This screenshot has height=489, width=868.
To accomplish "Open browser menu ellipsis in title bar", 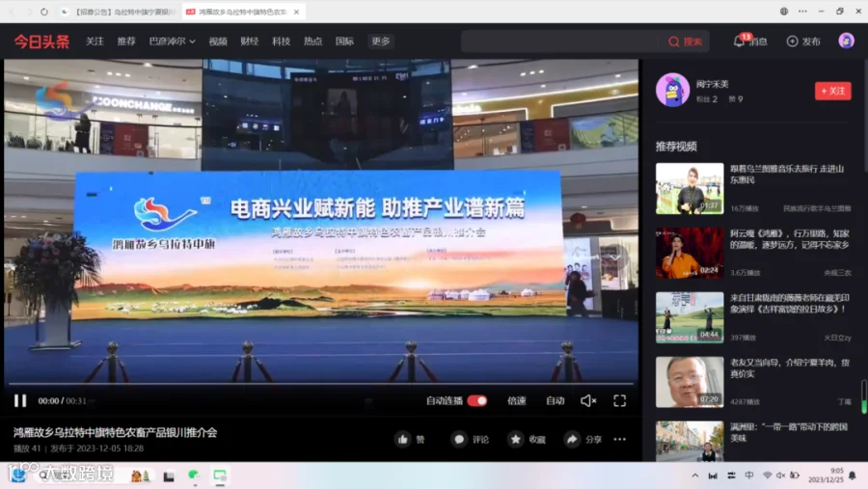I will coord(802,11).
